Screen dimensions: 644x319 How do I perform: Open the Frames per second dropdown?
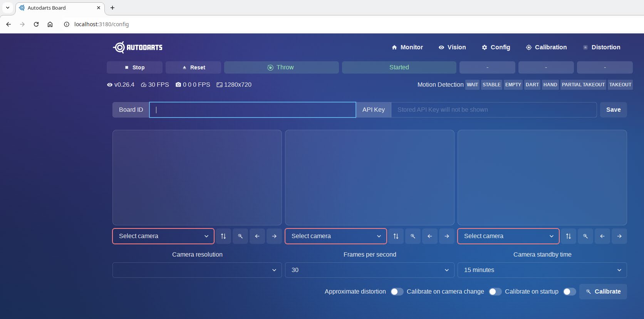370,270
